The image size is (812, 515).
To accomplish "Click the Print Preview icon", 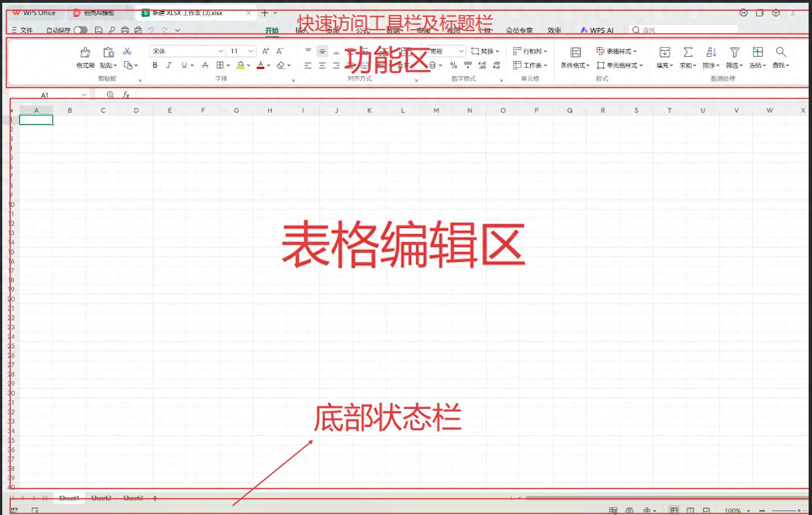I will 138,30.
